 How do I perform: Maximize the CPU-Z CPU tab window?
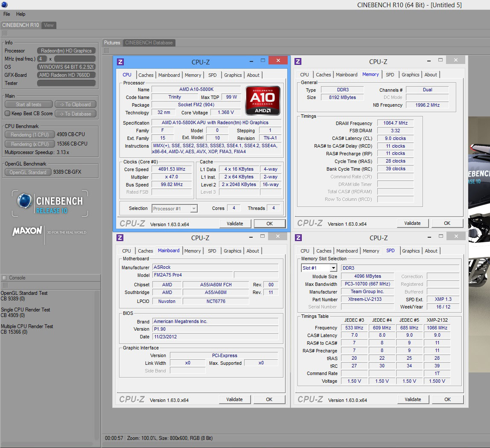coord(263,60)
